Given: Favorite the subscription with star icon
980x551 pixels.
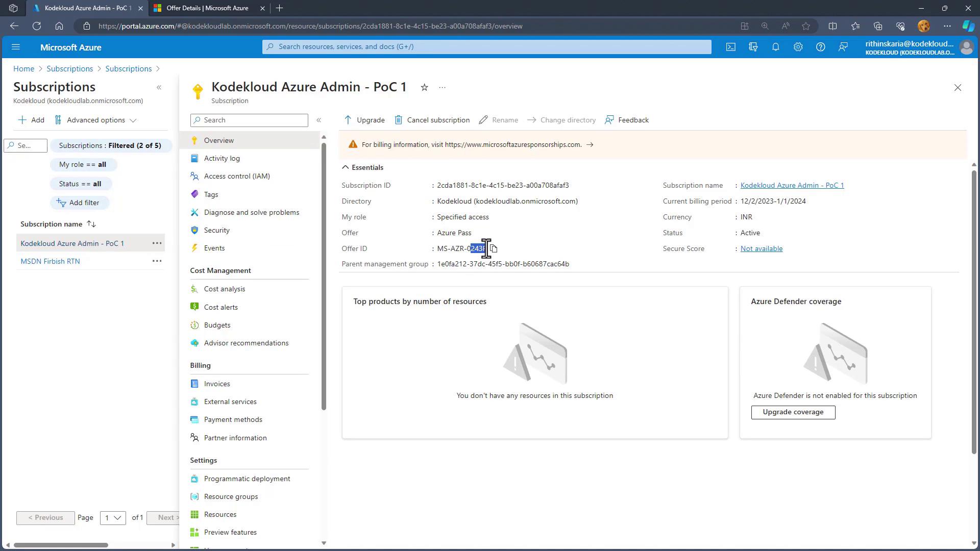Looking at the screenshot, I should [x=424, y=87].
